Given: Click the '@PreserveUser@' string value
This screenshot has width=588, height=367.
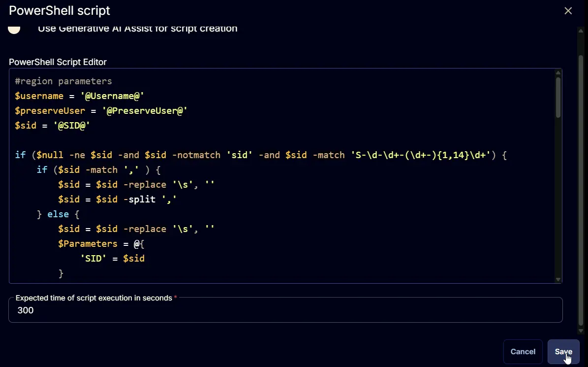Looking at the screenshot, I should coord(144,111).
